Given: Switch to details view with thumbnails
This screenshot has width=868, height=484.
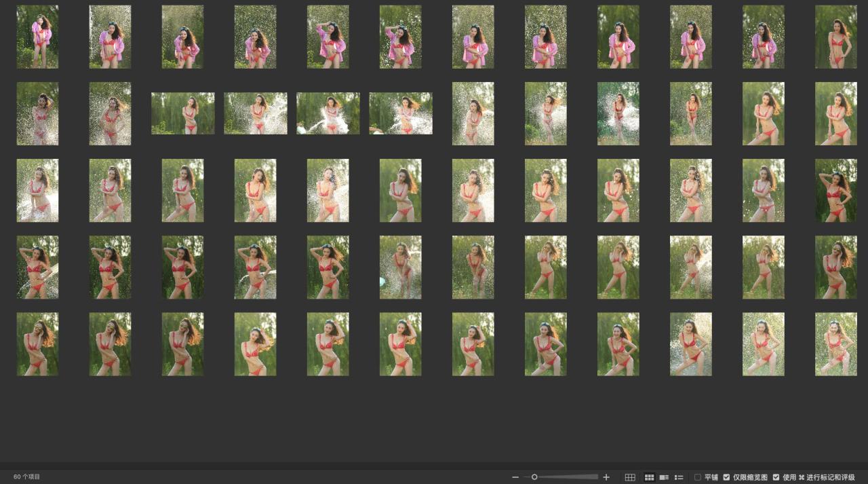Looking at the screenshot, I should [x=664, y=477].
